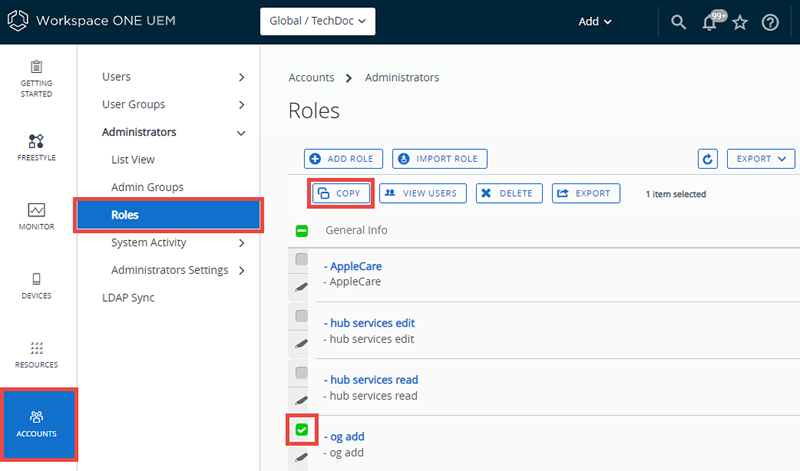Edit AppleCare role with pencil icon
This screenshot has width=800, height=471.
click(302, 287)
